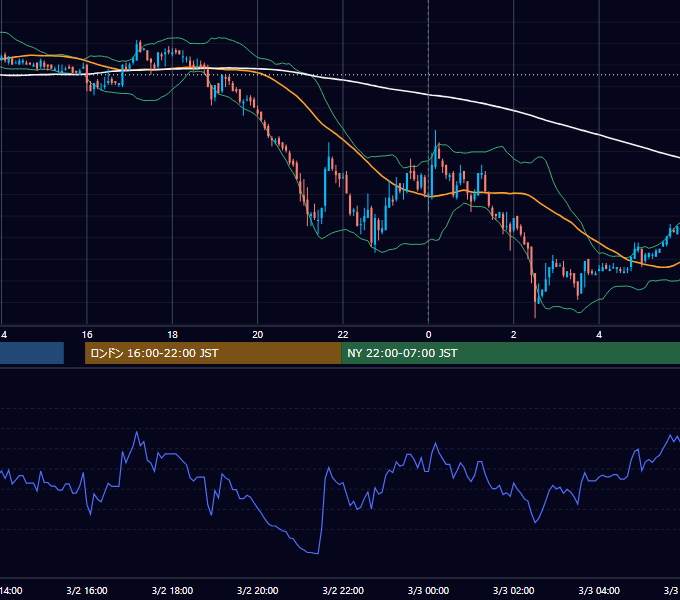Click the NY 22:00-07:00 JST session bar
This screenshot has height=600, width=680.
coord(510,353)
